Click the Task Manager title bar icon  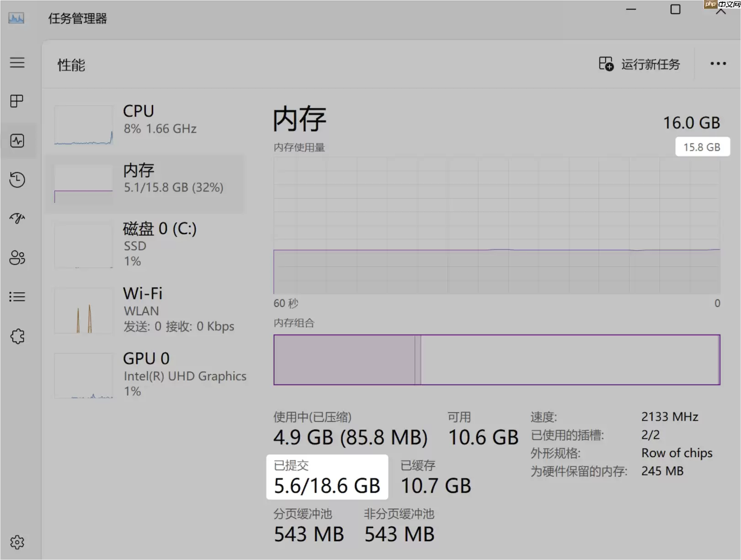pos(16,18)
